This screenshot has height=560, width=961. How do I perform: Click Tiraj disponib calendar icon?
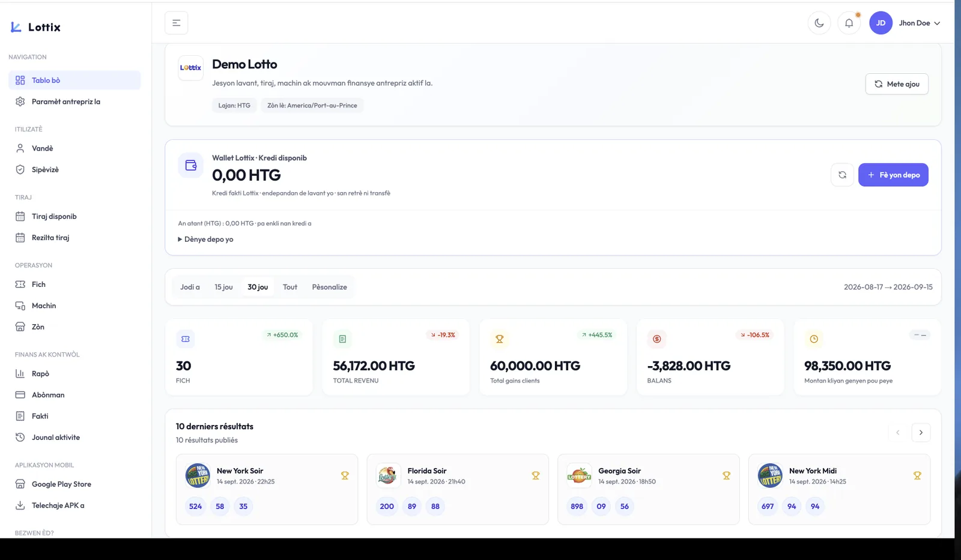[x=20, y=216]
